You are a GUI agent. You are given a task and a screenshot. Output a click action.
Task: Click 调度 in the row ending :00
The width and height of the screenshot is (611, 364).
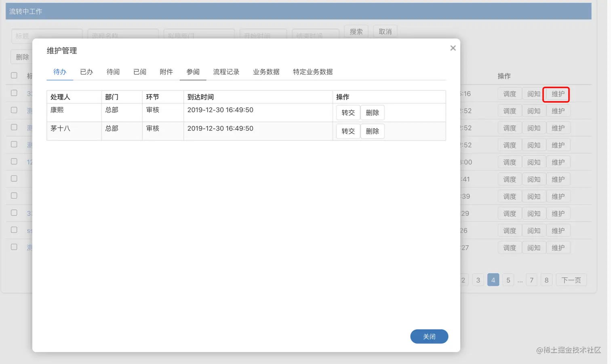coord(510,162)
